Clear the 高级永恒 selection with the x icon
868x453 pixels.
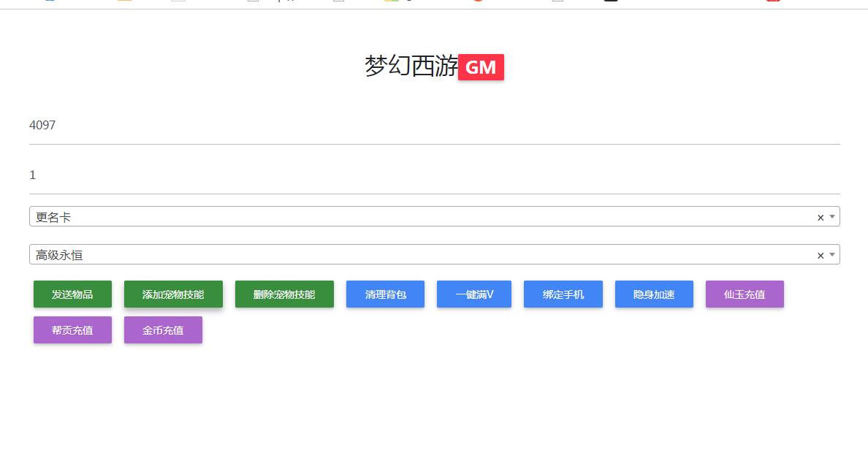coord(820,256)
